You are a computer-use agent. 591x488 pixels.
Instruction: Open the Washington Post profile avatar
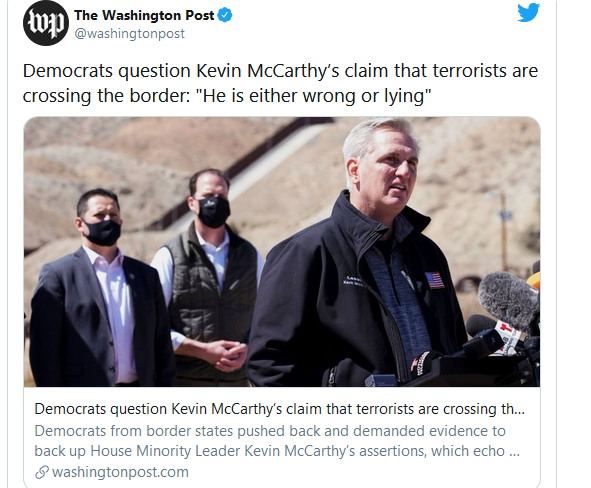click(46, 23)
